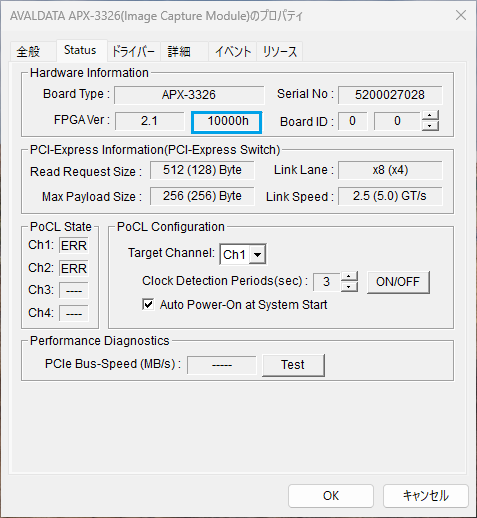Screen dimensions: 477x518
Task: Switch to the 全般 tab
Action: [33, 52]
